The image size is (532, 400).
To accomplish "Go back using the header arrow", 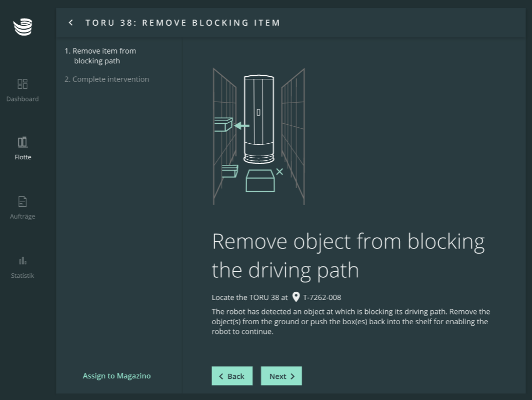I will click(71, 23).
